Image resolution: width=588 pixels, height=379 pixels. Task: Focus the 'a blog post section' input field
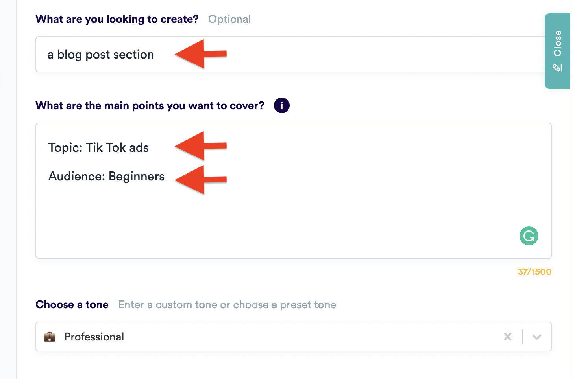(315, 54)
